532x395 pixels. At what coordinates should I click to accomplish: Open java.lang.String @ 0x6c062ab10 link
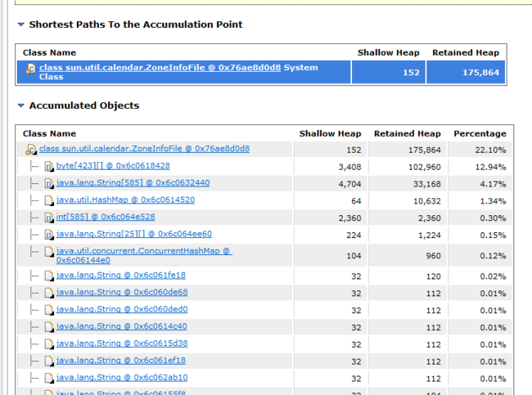(x=122, y=377)
